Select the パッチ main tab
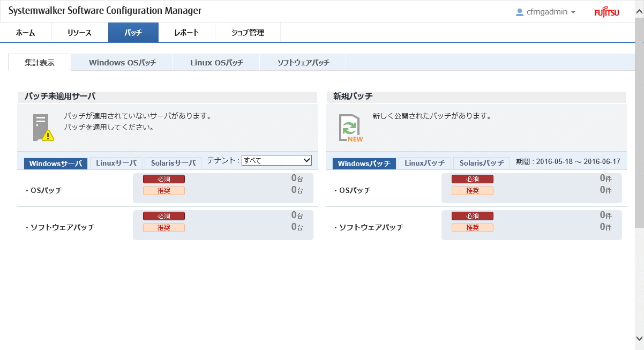The height and width of the screenshot is (350, 644). pyautogui.click(x=133, y=33)
